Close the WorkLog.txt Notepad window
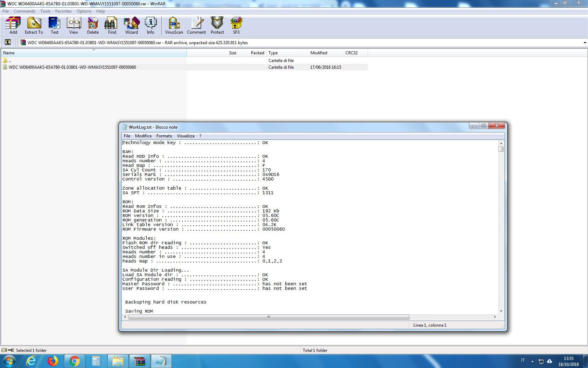This screenshot has height=368, width=588. point(496,126)
